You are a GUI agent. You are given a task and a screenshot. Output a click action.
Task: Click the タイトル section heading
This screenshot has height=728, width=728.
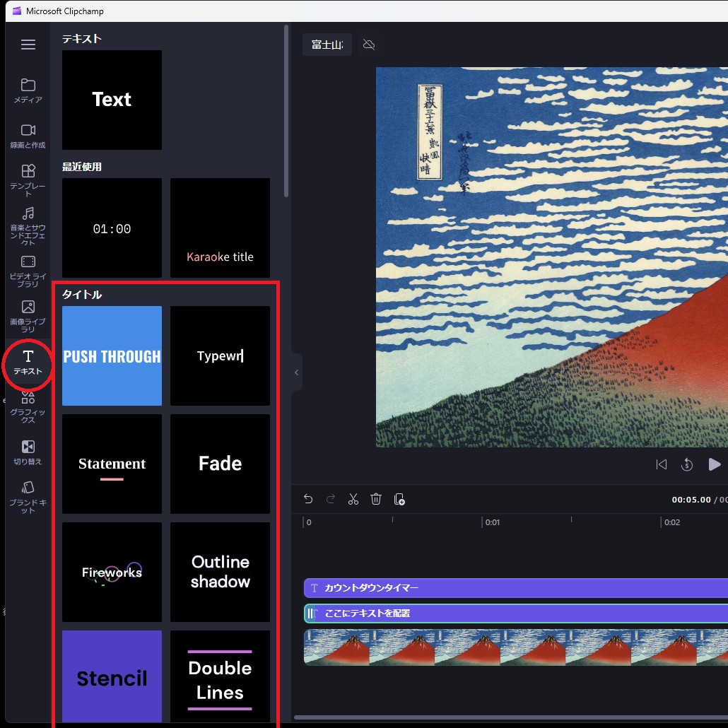coord(82,294)
